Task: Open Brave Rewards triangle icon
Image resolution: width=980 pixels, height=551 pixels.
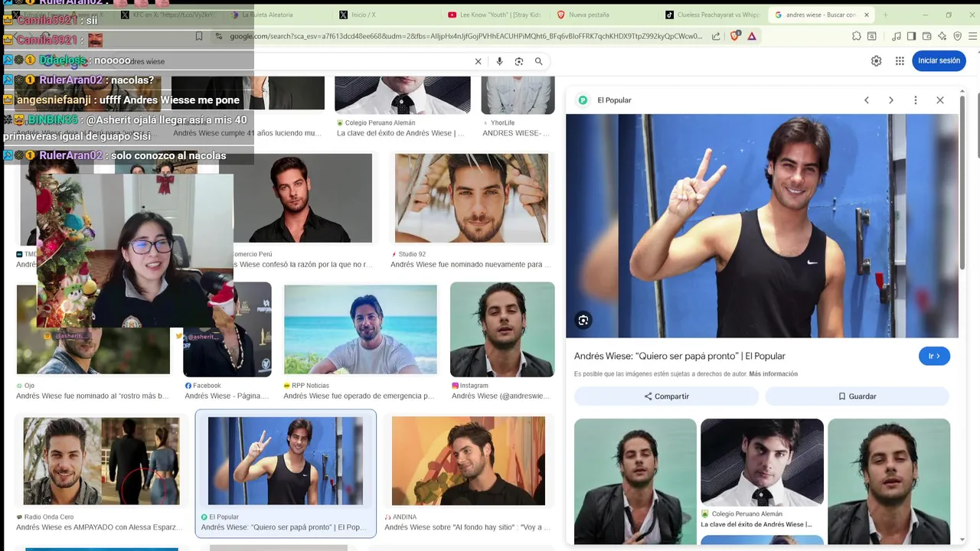Action: coord(752,36)
